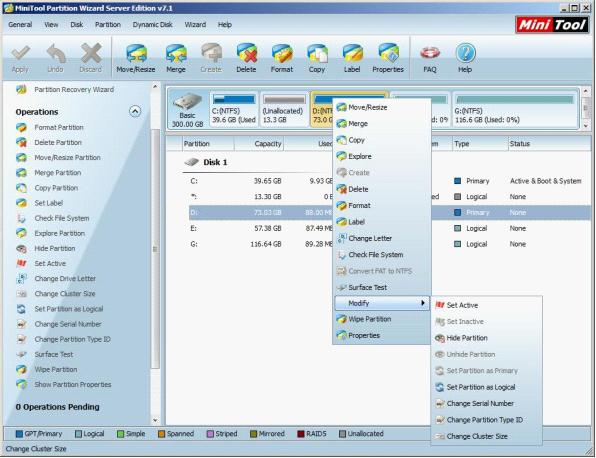Open the Disk menu
This screenshot has width=596, height=458.
76,25
